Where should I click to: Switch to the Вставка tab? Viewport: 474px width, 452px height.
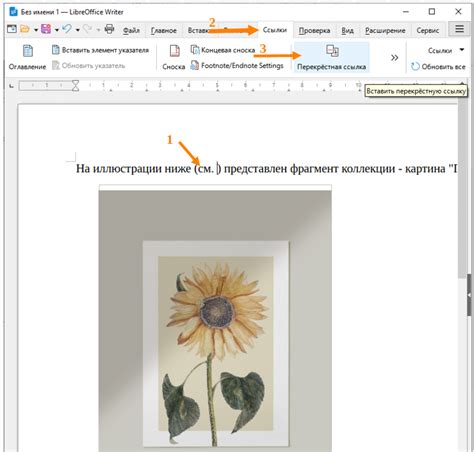click(x=198, y=31)
